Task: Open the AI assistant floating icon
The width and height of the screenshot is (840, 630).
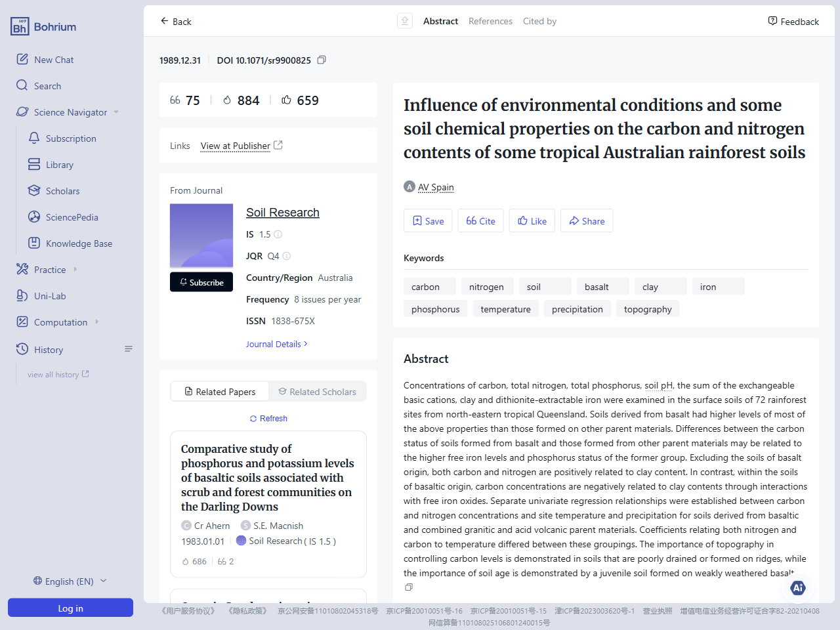Action: pos(798,588)
